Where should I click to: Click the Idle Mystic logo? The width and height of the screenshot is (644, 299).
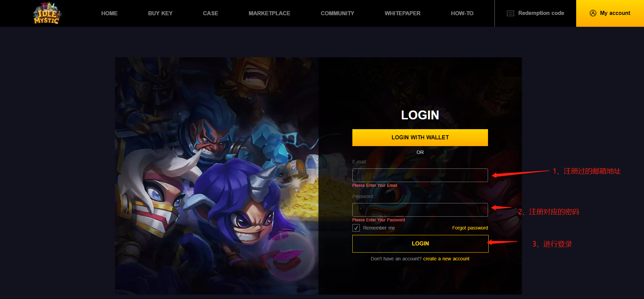[47, 13]
